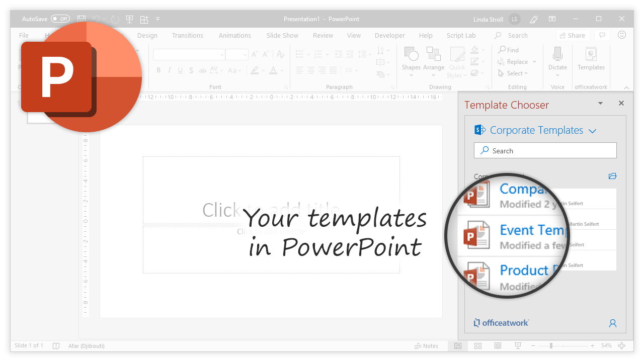Image resolution: width=644 pixels, height=362 pixels.
Task: Click the Redo icon in quick access toolbar
Action: point(115,19)
